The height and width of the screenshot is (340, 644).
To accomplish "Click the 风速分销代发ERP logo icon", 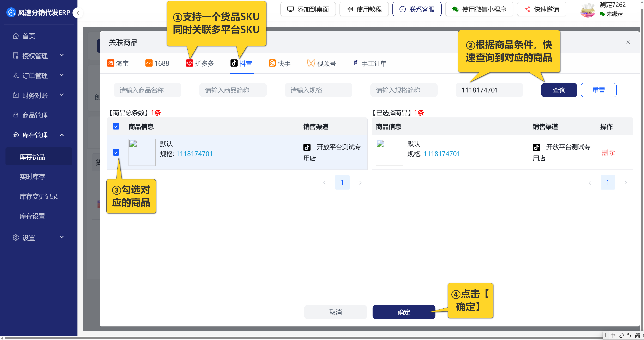I will [x=11, y=12].
